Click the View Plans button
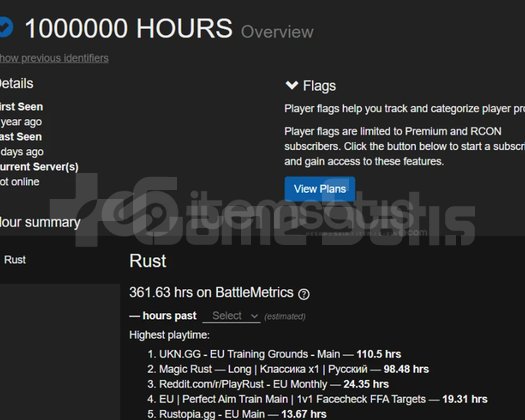This screenshot has width=525, height=420. tap(320, 189)
